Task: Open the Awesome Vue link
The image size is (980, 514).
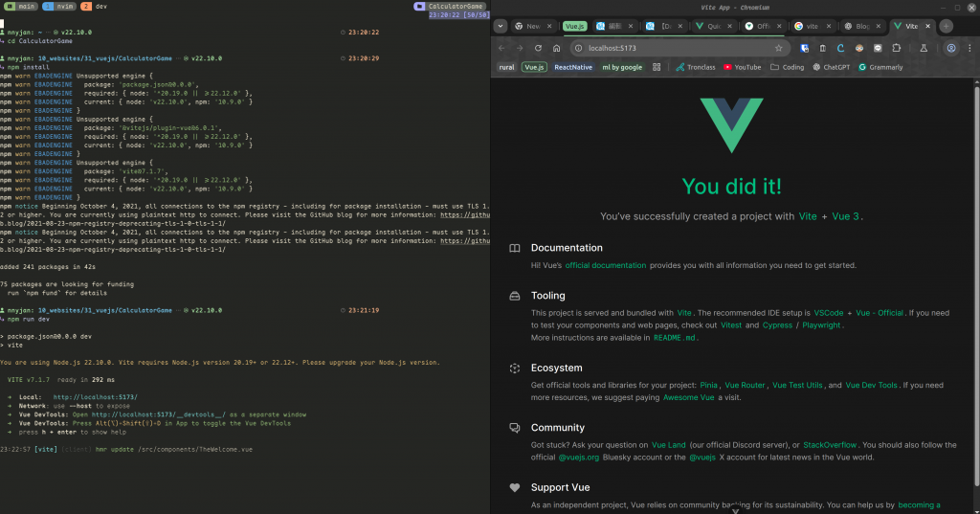Action: [688, 397]
